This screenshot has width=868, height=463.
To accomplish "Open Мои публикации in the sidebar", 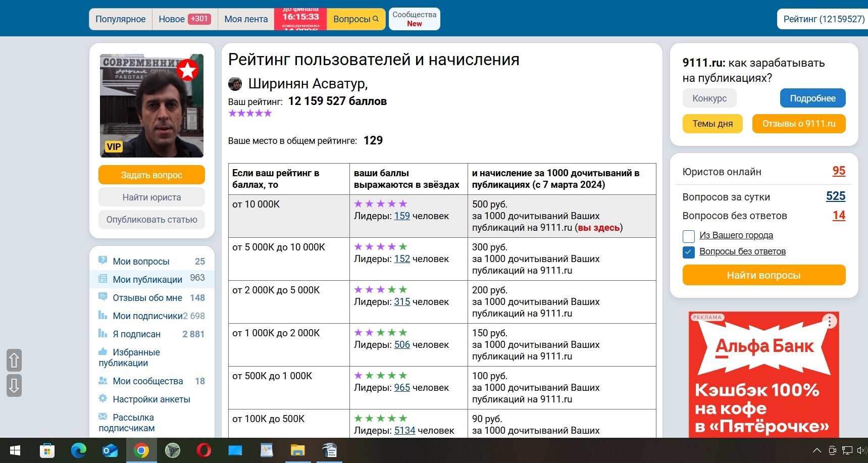I will (147, 279).
